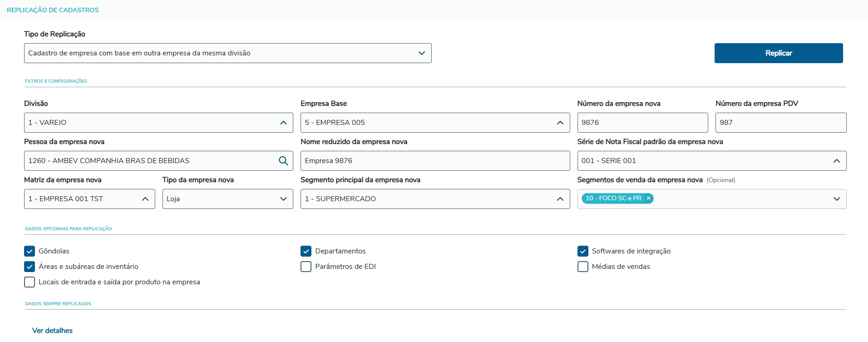Click the Empresa Base chevron arrow

point(560,123)
